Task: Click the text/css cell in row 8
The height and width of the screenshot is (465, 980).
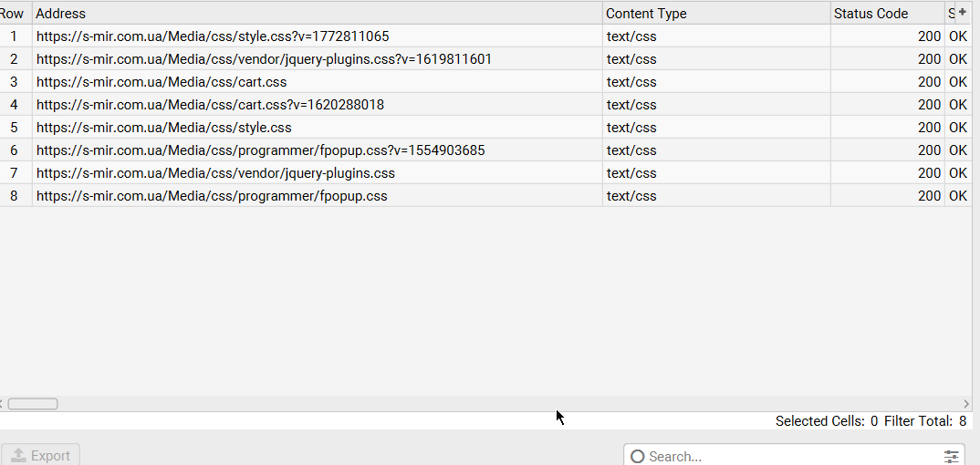Action: click(x=631, y=196)
